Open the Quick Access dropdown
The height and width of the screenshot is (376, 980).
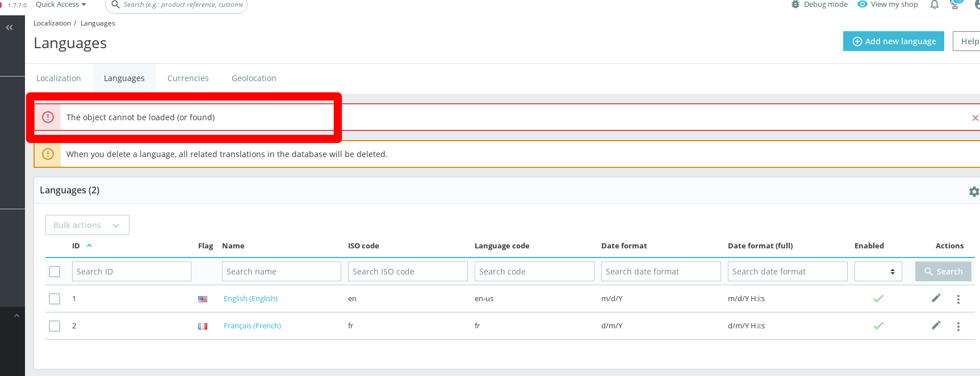click(61, 5)
